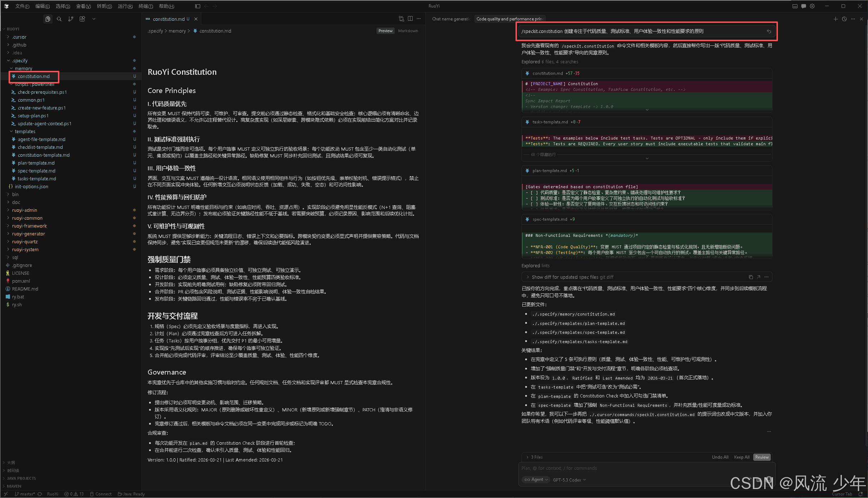Click the Keep All button
868x498 pixels.
coord(741,457)
